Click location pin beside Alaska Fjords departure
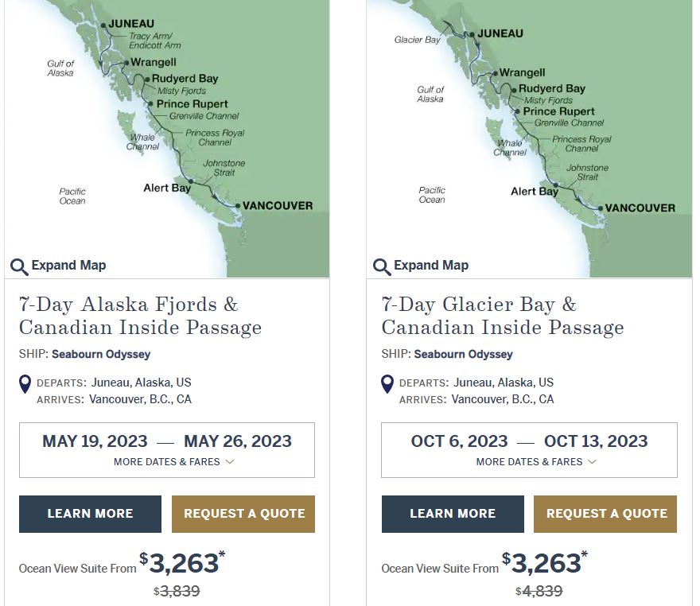Image resolution: width=700 pixels, height=606 pixels. pos(25,384)
